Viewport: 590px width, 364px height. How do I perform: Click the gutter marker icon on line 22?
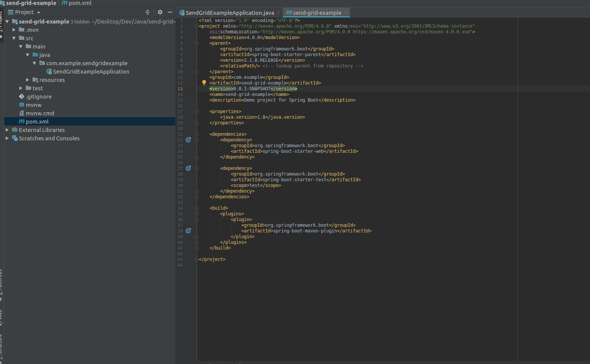click(x=188, y=140)
